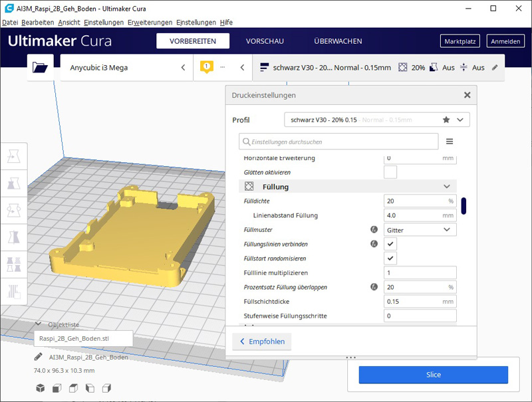Click the Linienabstand Füllung value field

420,215
